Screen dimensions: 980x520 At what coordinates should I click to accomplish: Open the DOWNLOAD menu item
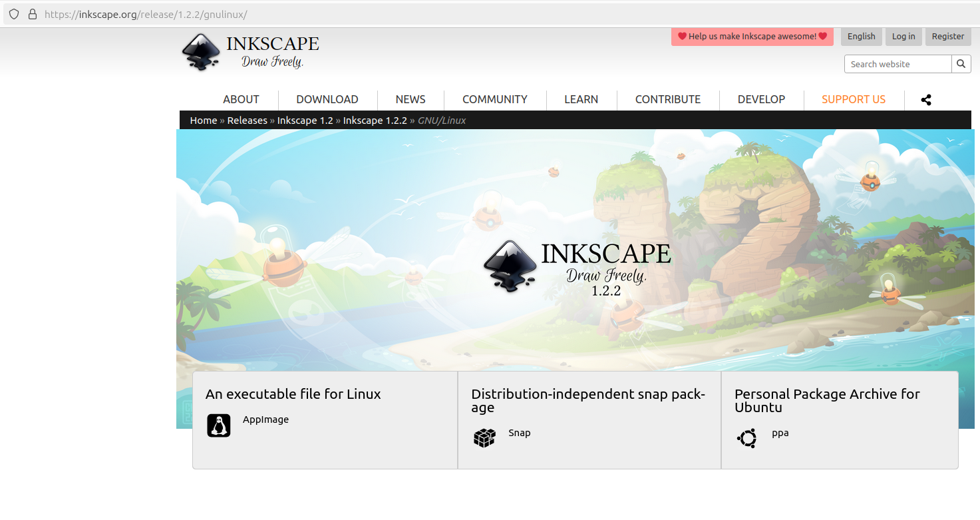[x=327, y=99]
